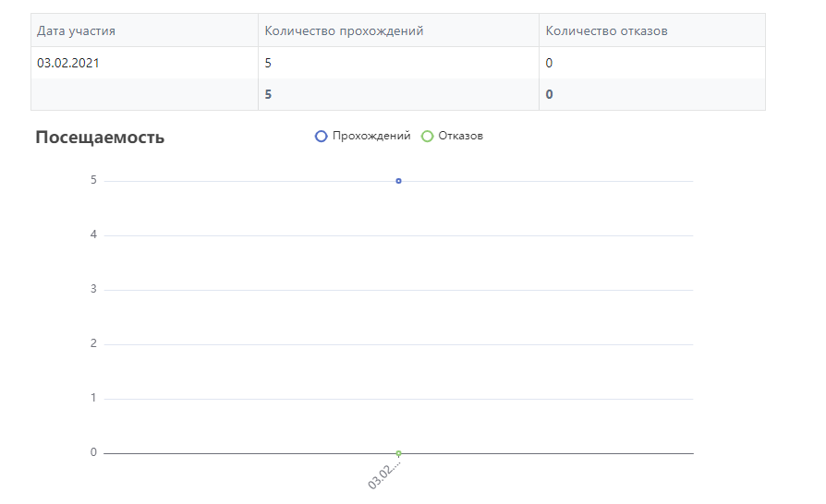Toggle the Прохождений series legend marker
This screenshot has height=504, width=826.
322,136
